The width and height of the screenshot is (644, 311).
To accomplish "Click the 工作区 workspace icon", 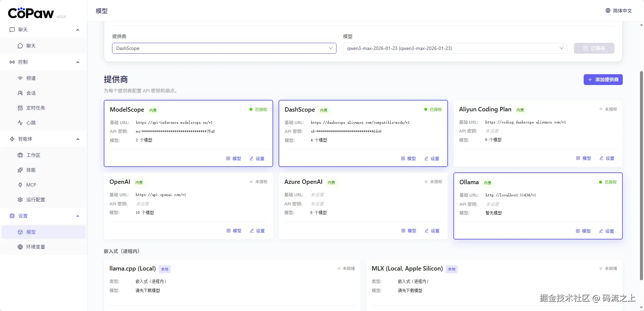I will click(20, 155).
